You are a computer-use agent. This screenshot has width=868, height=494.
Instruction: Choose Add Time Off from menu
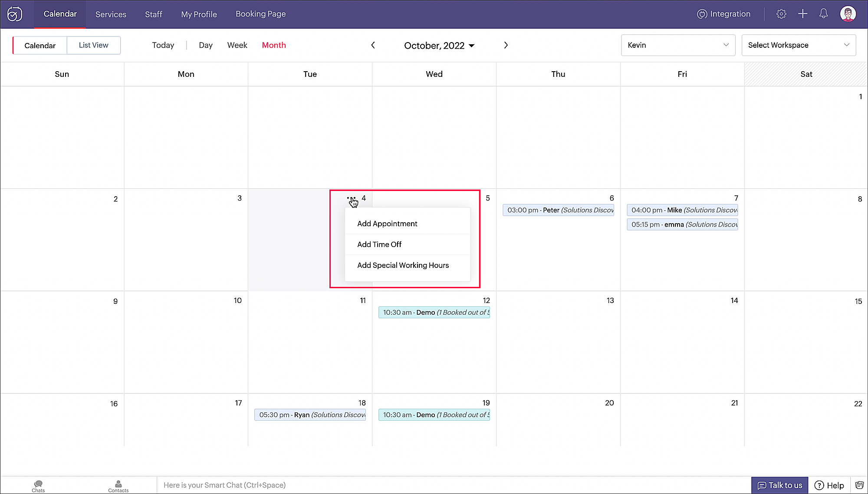[x=379, y=244]
